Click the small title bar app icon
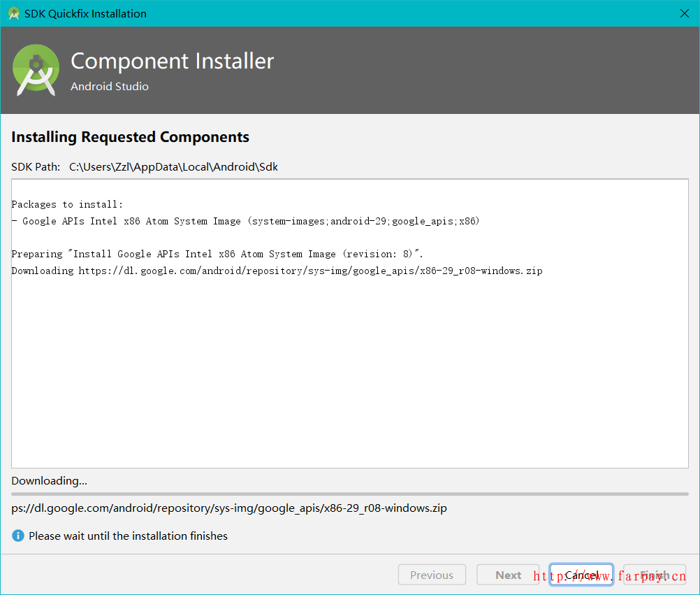This screenshot has width=700, height=595. 13,13
